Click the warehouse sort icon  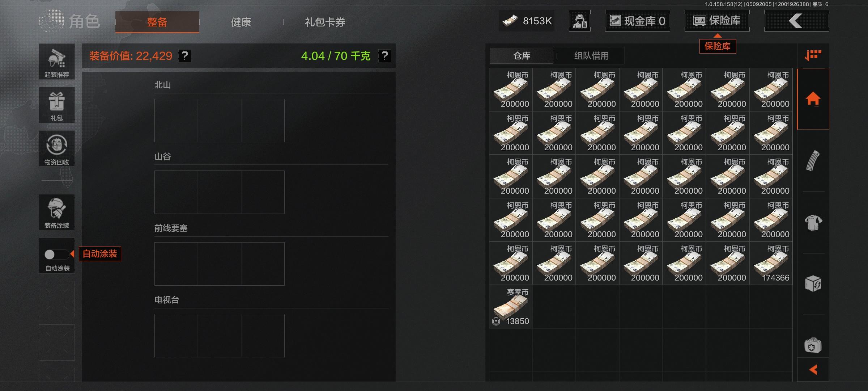coord(813,55)
